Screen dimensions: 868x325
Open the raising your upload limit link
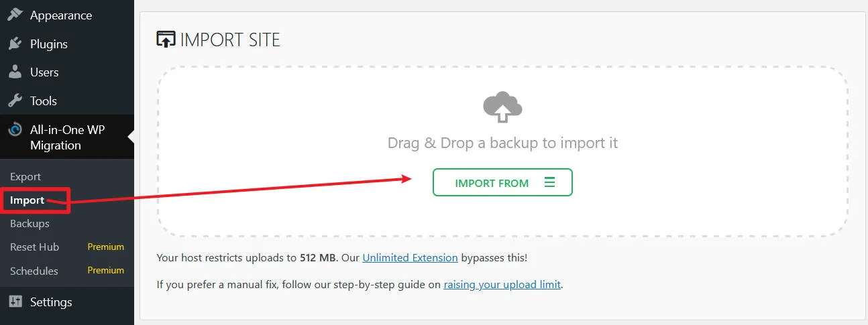pos(502,284)
